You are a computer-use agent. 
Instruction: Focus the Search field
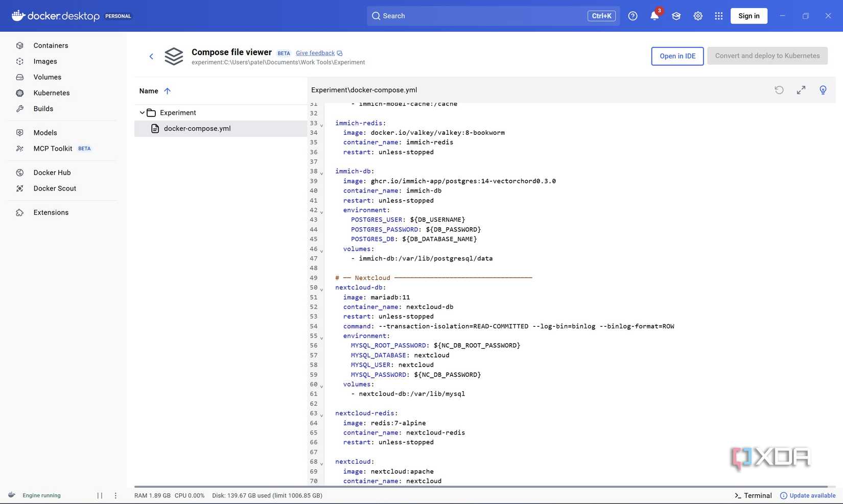point(493,16)
